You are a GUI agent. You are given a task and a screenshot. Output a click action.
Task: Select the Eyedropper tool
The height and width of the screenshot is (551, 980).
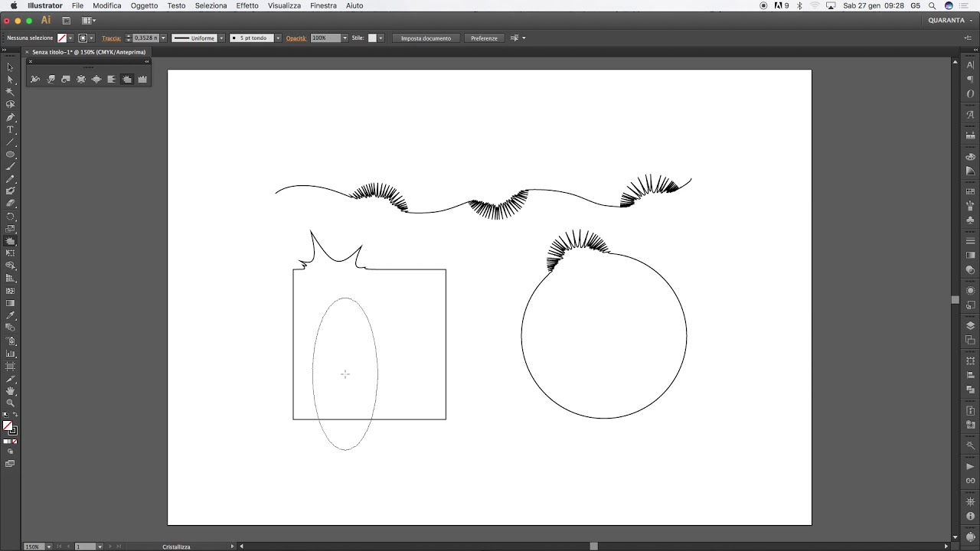(10, 315)
